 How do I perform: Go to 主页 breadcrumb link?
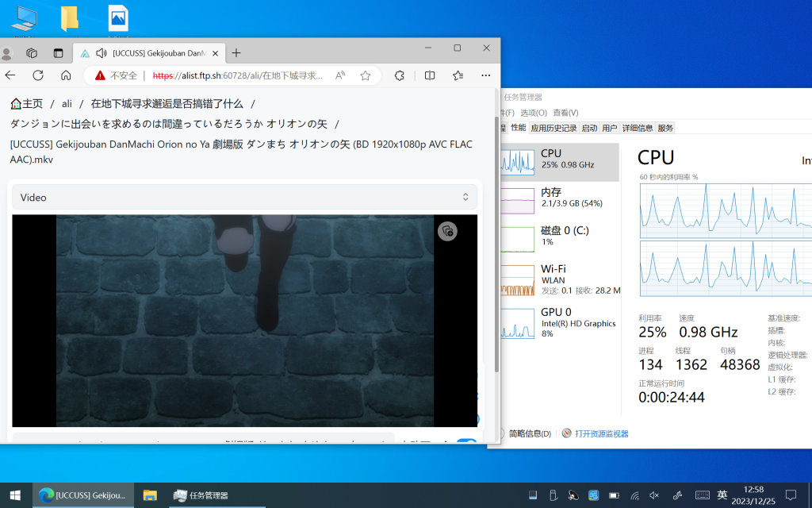pyautogui.click(x=26, y=104)
